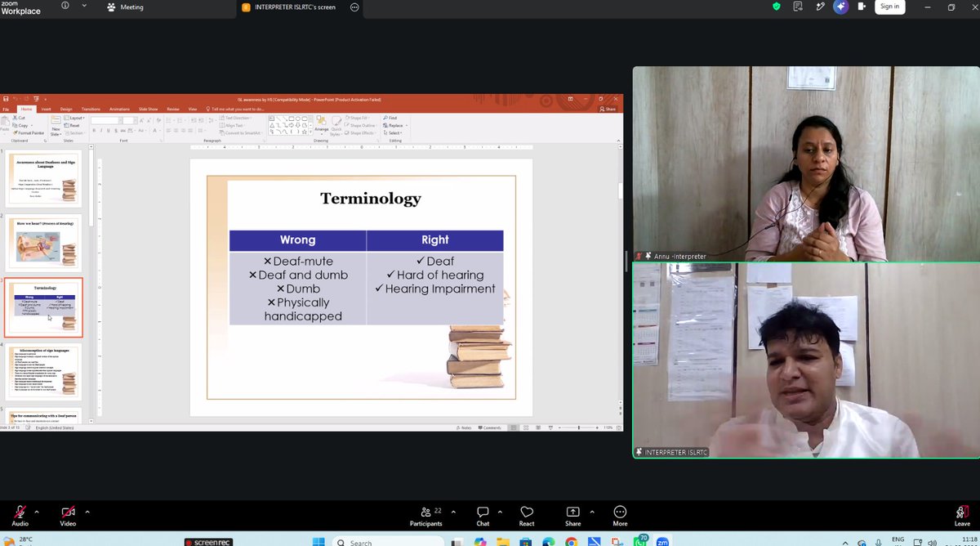980x546 pixels.
Task: Click the Wrong column header
Action: 297,240
